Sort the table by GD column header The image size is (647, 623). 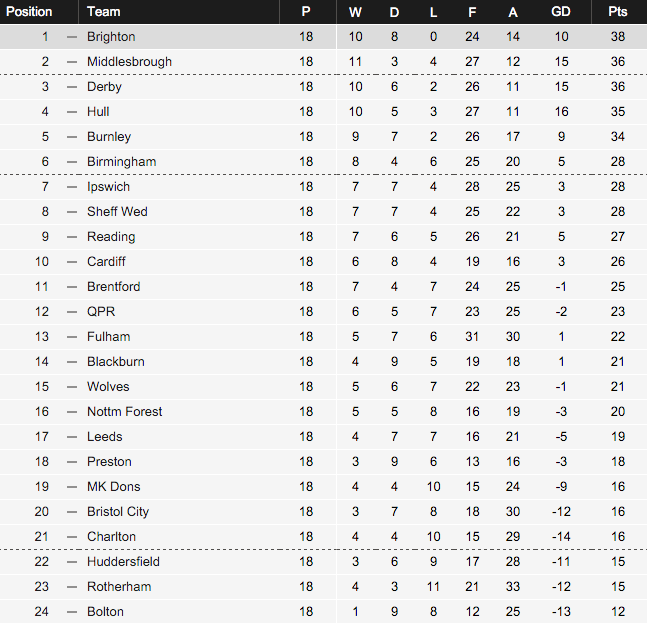coord(561,12)
